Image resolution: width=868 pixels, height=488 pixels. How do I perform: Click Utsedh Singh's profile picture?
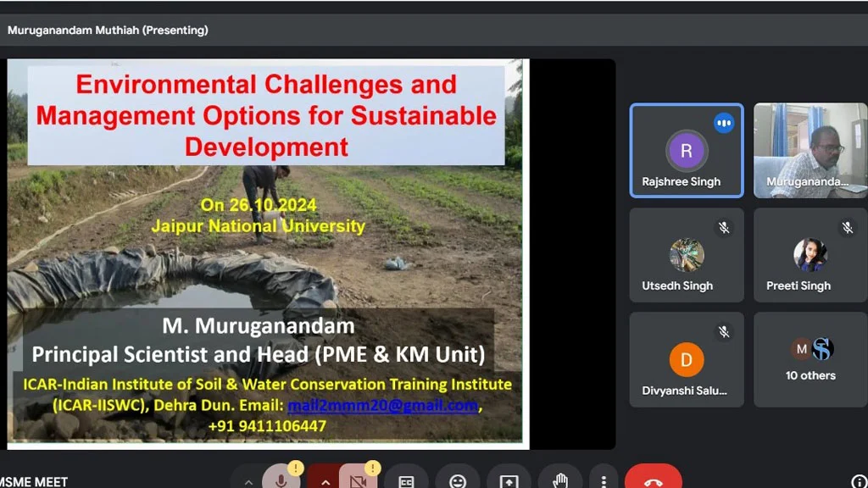click(x=687, y=255)
